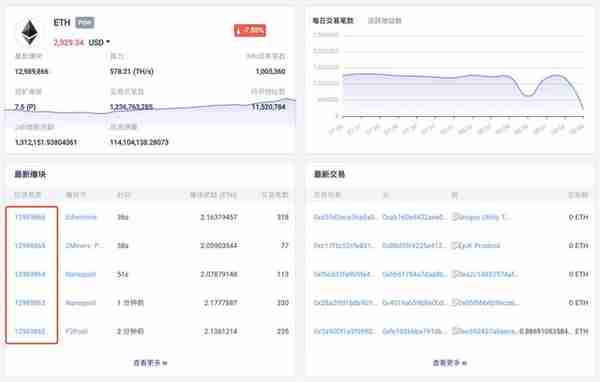600x382 pixels.
Task: Open the Dragon Utility T... recipient link
Action: (x=484, y=217)
